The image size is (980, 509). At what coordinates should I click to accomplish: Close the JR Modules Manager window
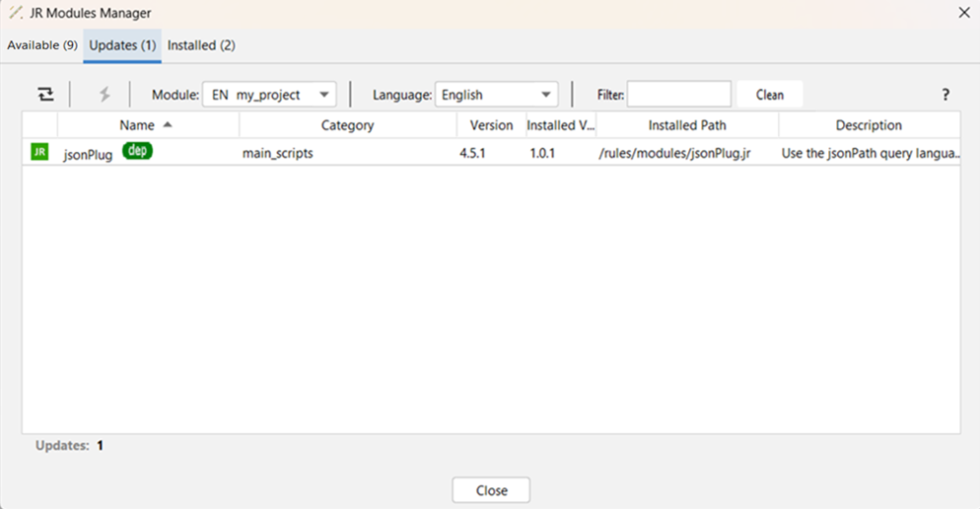(962, 13)
